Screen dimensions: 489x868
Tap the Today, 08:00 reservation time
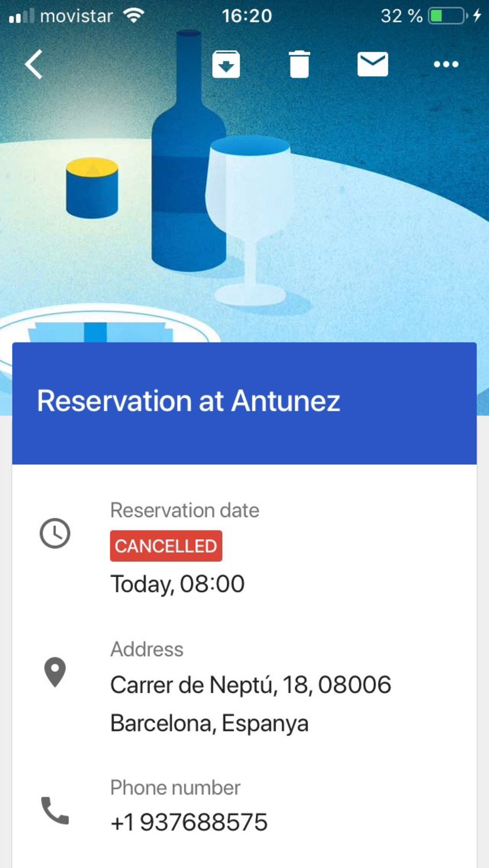[x=178, y=584]
